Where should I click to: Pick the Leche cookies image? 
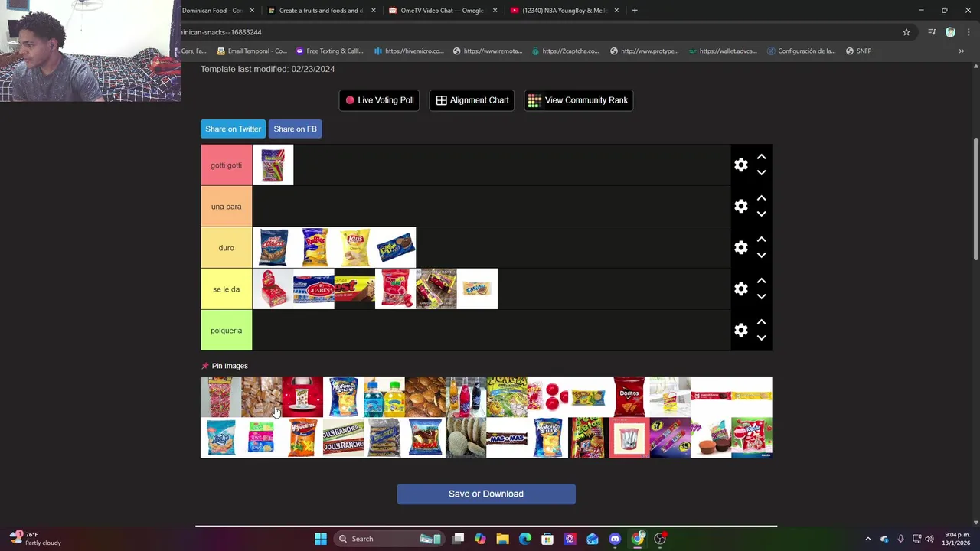click(x=220, y=438)
